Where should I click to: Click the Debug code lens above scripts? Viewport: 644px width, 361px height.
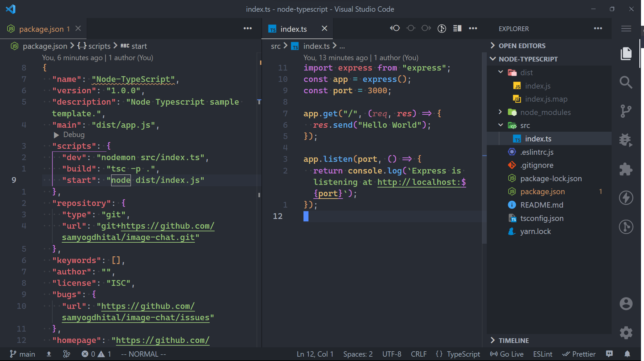(69, 135)
